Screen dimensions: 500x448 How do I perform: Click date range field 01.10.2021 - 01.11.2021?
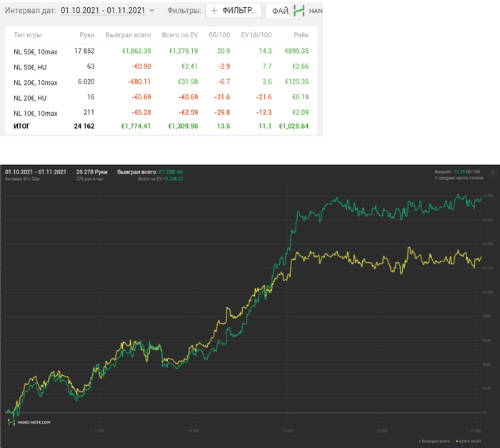tap(103, 11)
